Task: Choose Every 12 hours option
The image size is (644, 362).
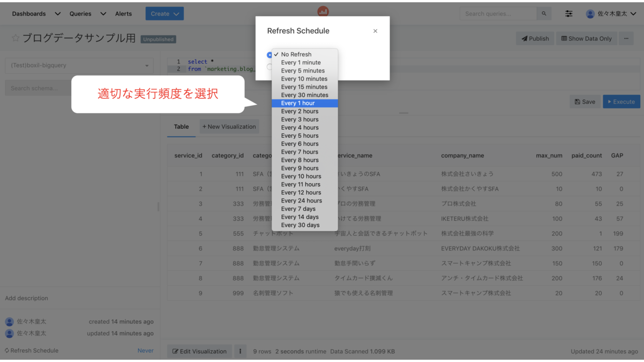Action: tap(305, 192)
